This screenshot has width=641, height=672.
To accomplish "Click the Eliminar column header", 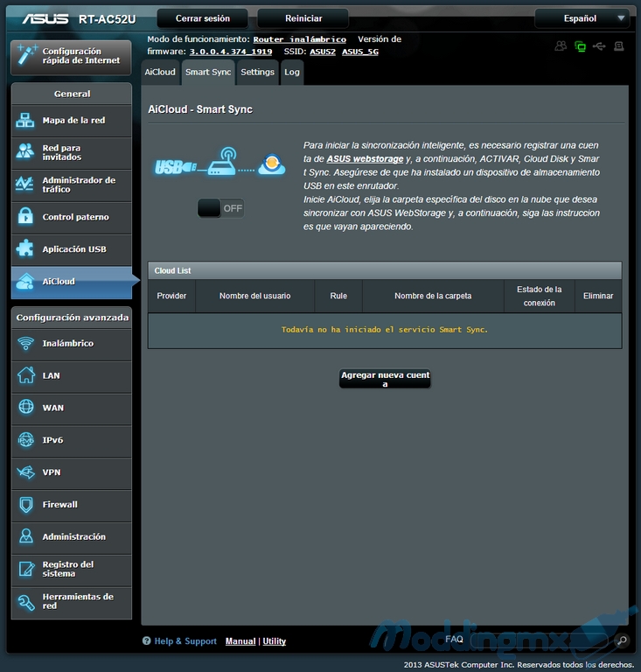I will point(598,296).
